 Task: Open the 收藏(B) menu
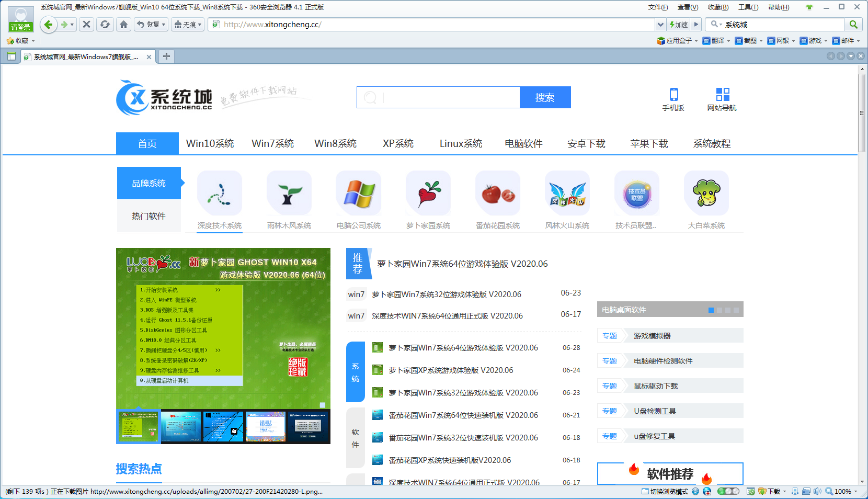point(718,7)
